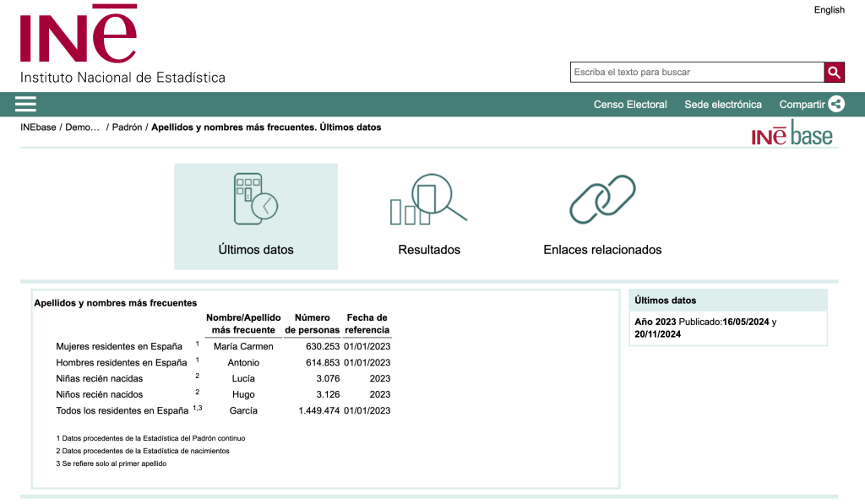Screen dimensions: 865x504
Task: Click the Compartir label
Action: (801, 105)
